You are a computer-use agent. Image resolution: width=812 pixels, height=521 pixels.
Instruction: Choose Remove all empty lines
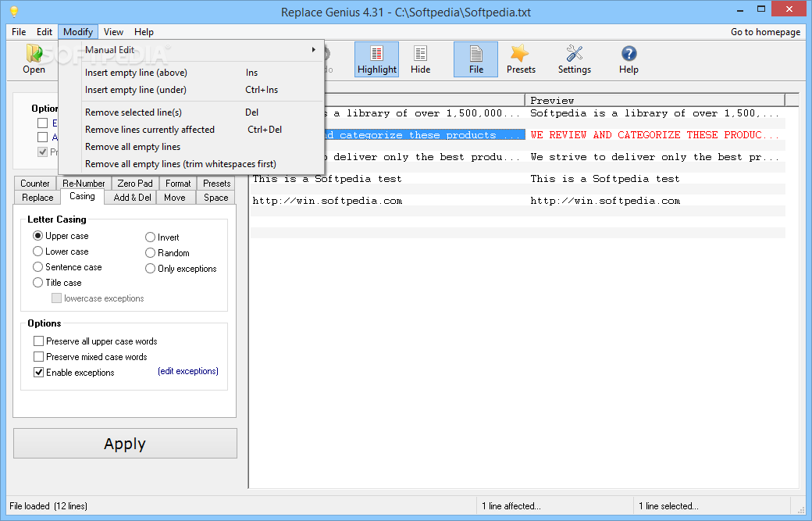tap(191, 147)
